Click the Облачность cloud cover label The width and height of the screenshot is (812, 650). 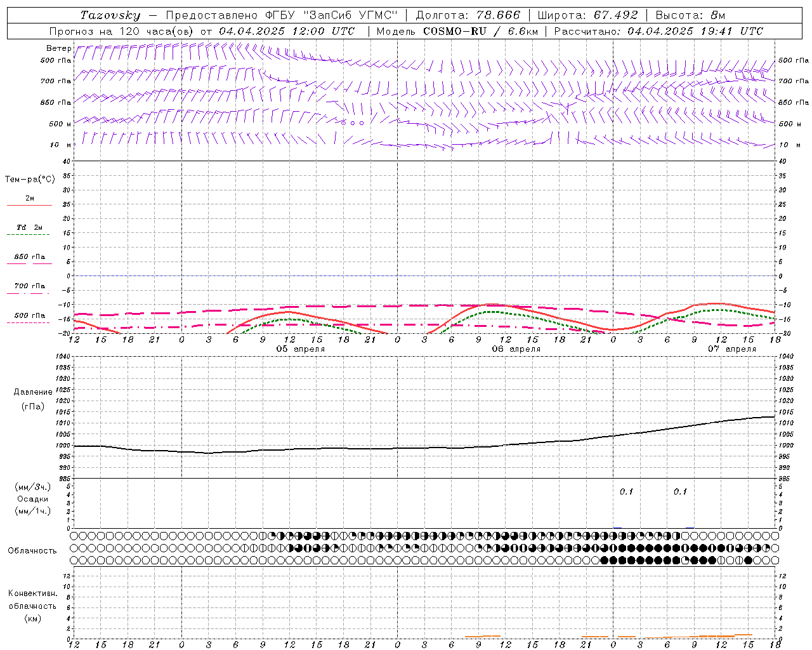(32, 550)
